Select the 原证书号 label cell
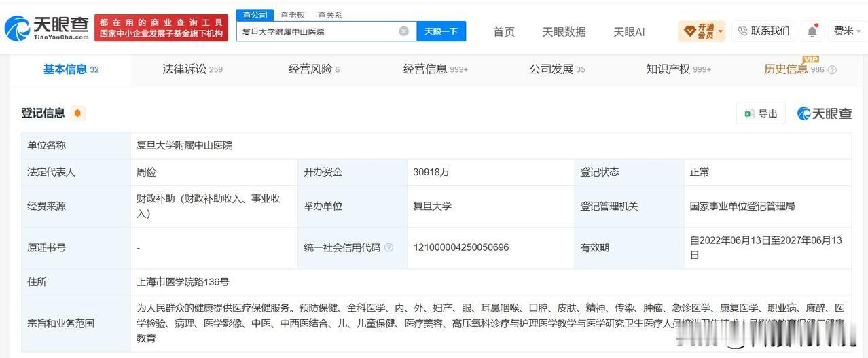 [75, 248]
